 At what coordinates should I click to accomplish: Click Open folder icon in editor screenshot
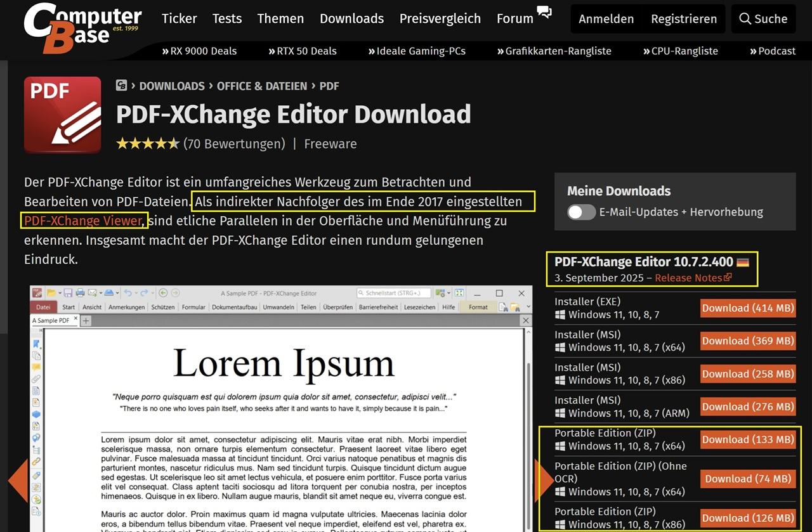point(51,293)
